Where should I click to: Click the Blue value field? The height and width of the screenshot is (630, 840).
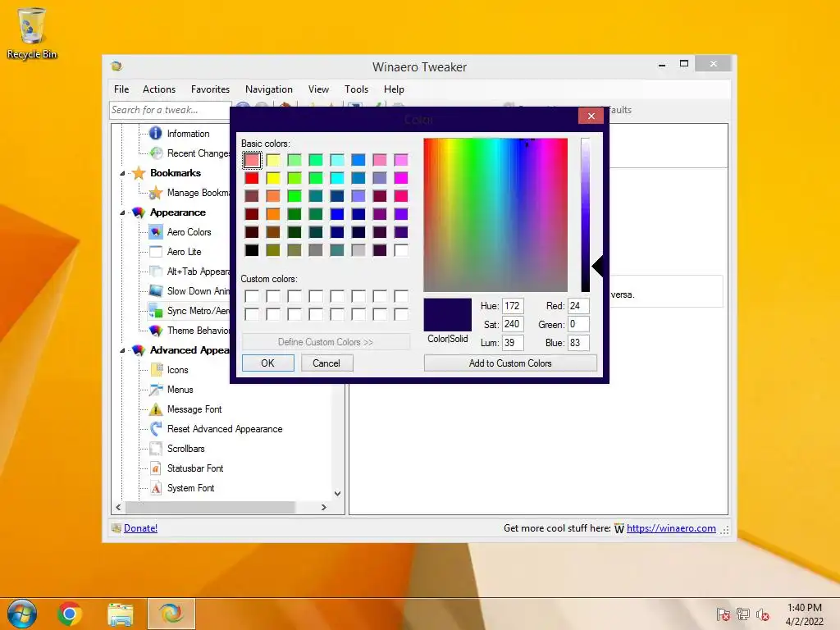click(578, 343)
